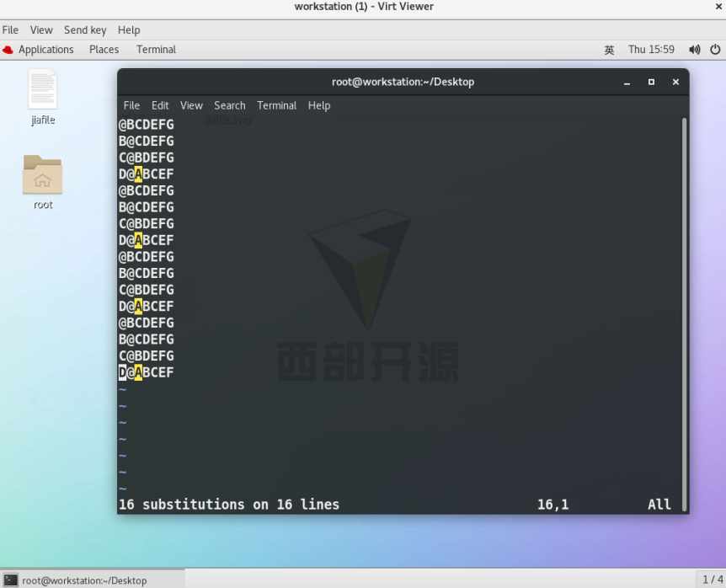Screen dimensions: 726x588
Task: Open the terminal's View menu
Action: pos(191,105)
